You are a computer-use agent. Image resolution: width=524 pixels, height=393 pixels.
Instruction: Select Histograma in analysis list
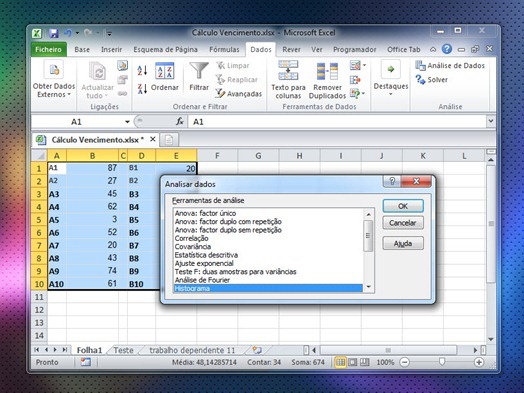pos(268,288)
